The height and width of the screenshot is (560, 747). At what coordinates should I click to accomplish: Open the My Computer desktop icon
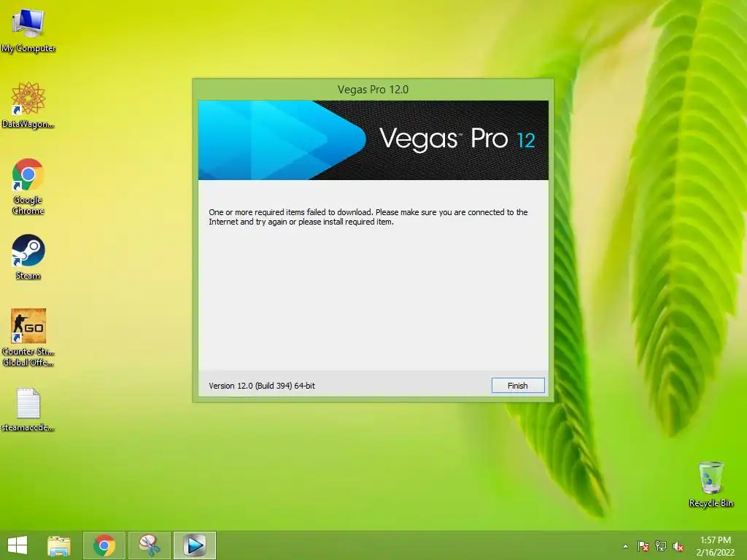[28, 31]
